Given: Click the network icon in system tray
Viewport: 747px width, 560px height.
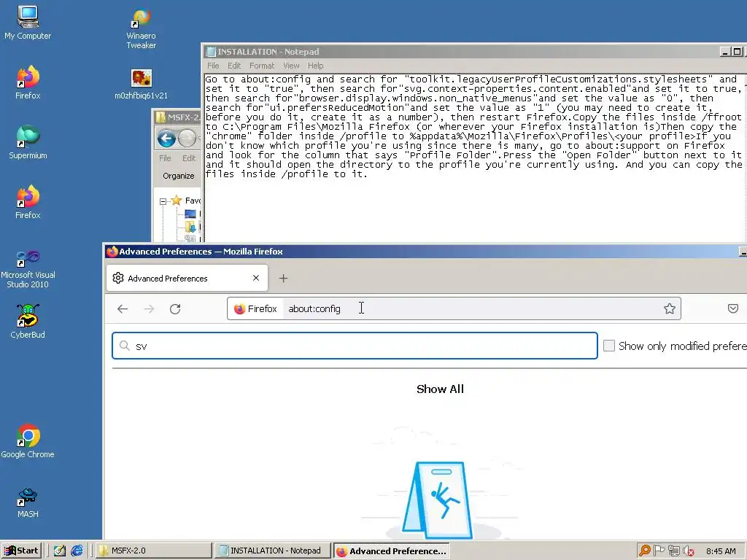Looking at the screenshot, I should tap(673, 551).
